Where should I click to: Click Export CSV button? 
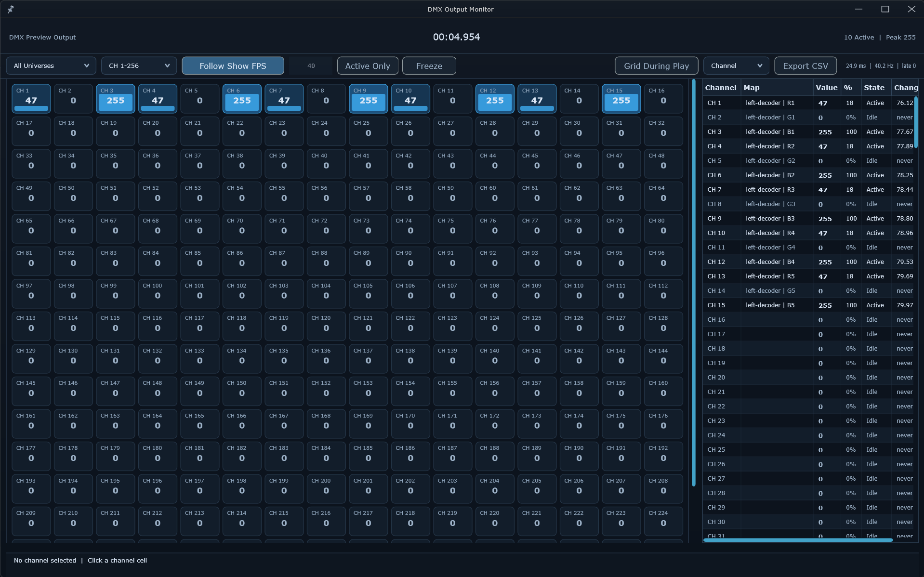(x=805, y=66)
